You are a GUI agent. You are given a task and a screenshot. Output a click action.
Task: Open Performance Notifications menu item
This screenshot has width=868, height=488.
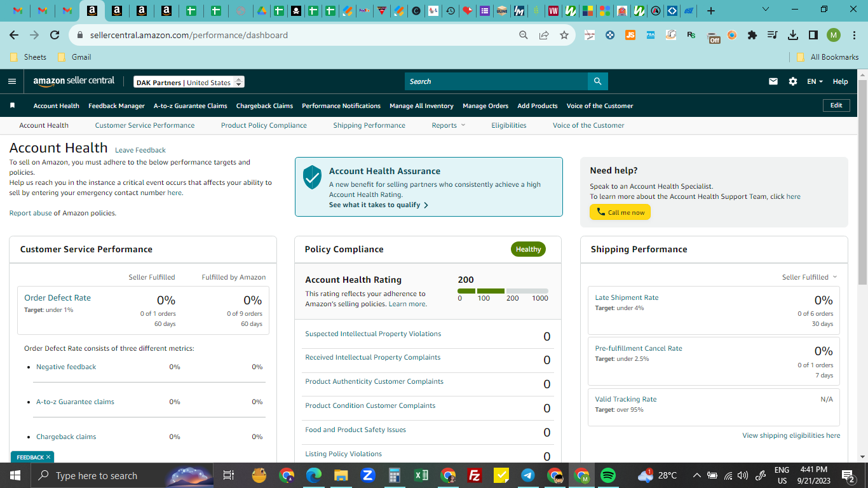(341, 105)
